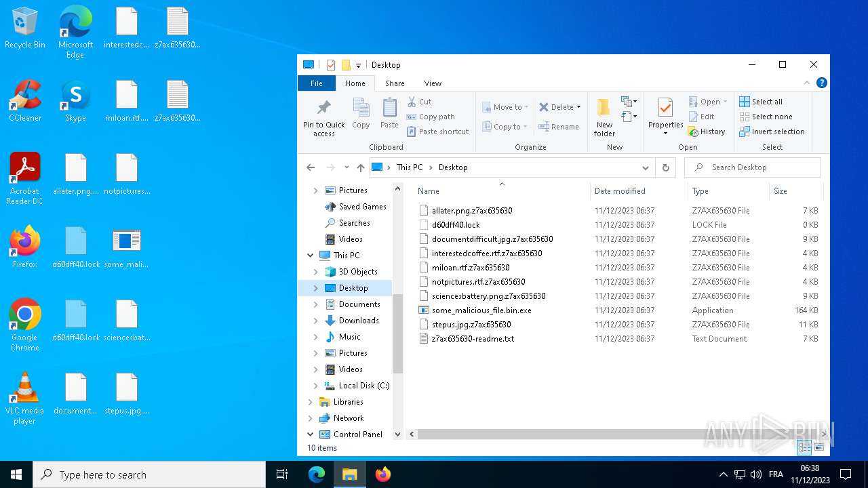Click the Refresh button
Image resolution: width=868 pixels, height=488 pixels.
pyautogui.click(x=666, y=167)
